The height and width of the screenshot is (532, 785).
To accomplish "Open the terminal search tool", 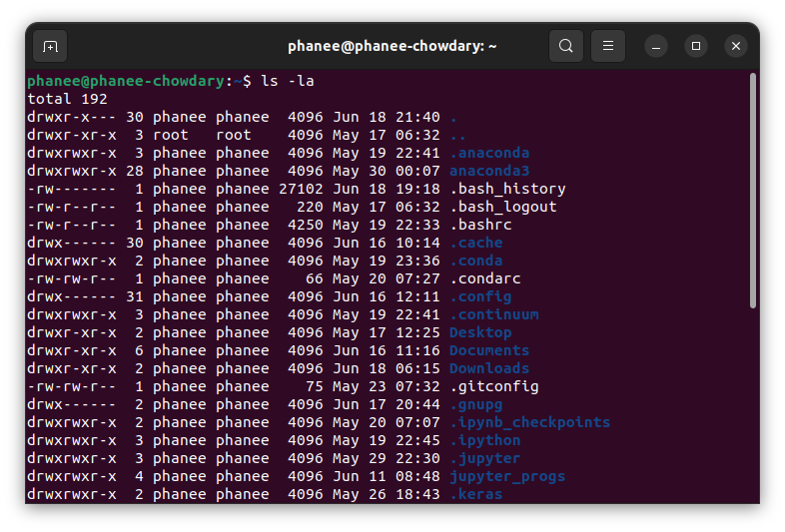I will click(x=565, y=46).
